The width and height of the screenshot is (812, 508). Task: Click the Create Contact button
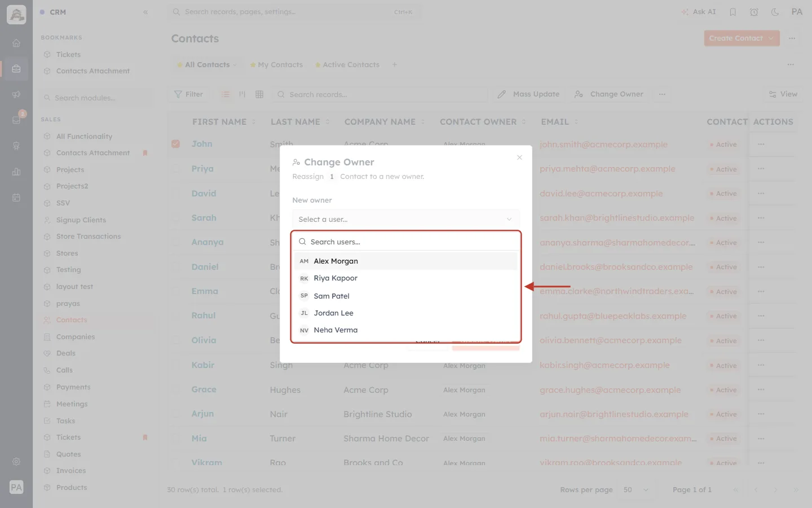[x=735, y=38]
